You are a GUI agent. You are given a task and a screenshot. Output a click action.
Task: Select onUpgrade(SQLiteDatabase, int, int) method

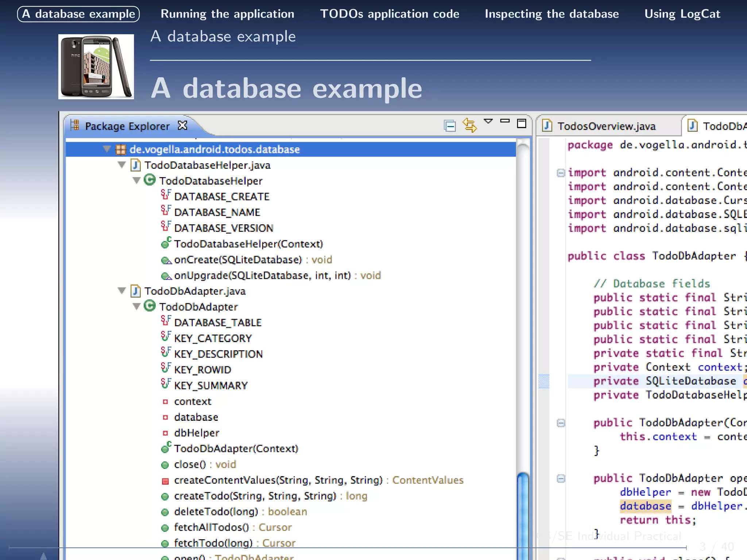coord(271,275)
